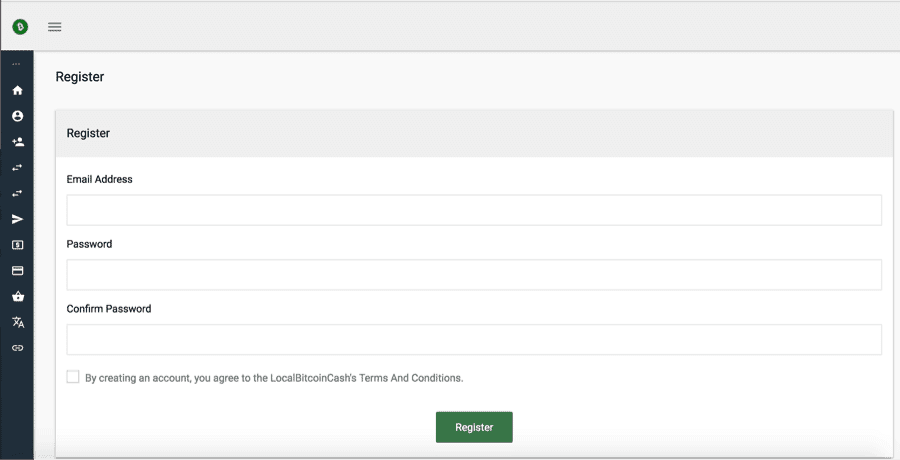Check the Terms And Conditions agreement checkbox

pyautogui.click(x=73, y=377)
